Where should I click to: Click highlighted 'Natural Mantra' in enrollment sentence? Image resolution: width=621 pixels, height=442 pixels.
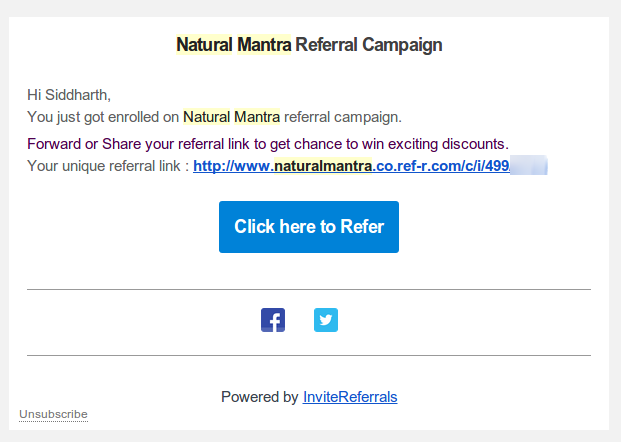[231, 117]
